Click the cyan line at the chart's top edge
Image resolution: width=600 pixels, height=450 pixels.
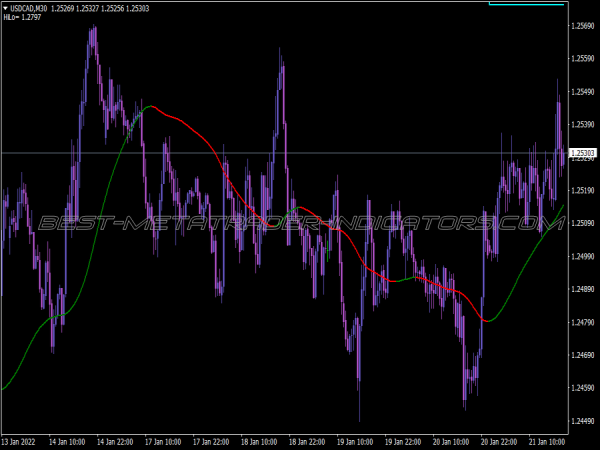(527, 4)
